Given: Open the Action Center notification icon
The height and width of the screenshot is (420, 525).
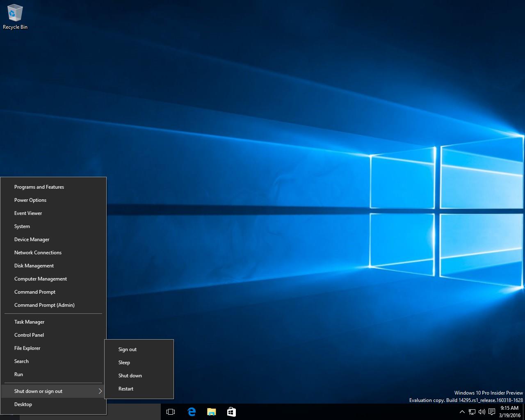Looking at the screenshot, I should (x=491, y=412).
